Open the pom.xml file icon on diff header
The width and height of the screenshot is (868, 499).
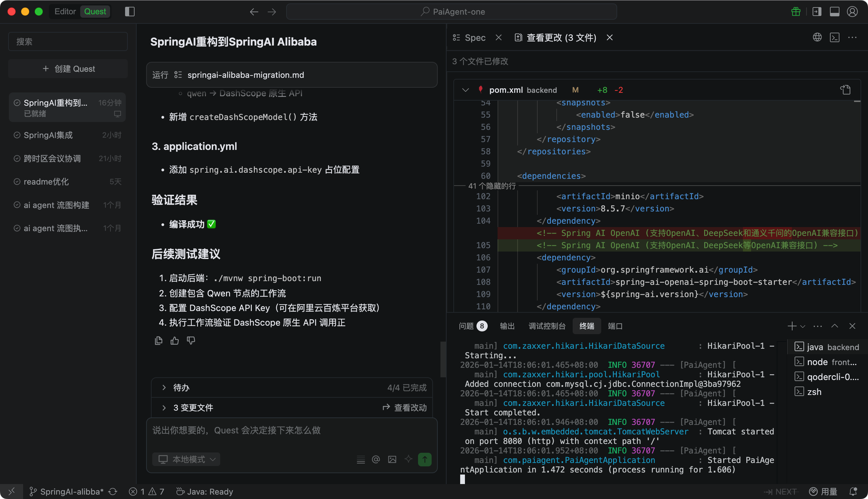[845, 90]
